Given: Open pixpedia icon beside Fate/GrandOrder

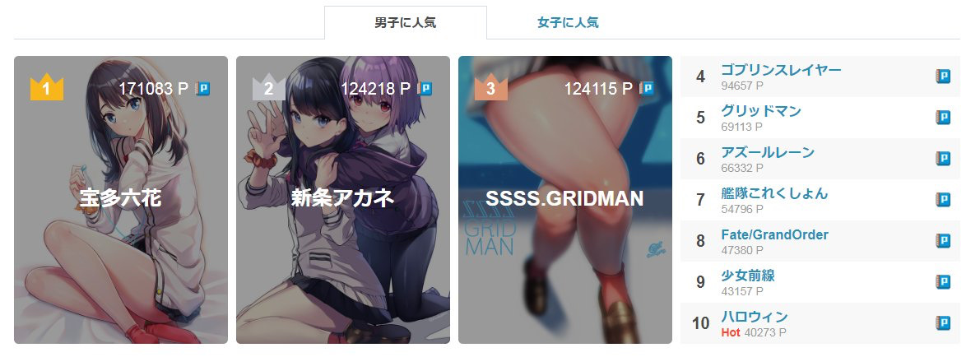Looking at the screenshot, I should coord(942,241).
